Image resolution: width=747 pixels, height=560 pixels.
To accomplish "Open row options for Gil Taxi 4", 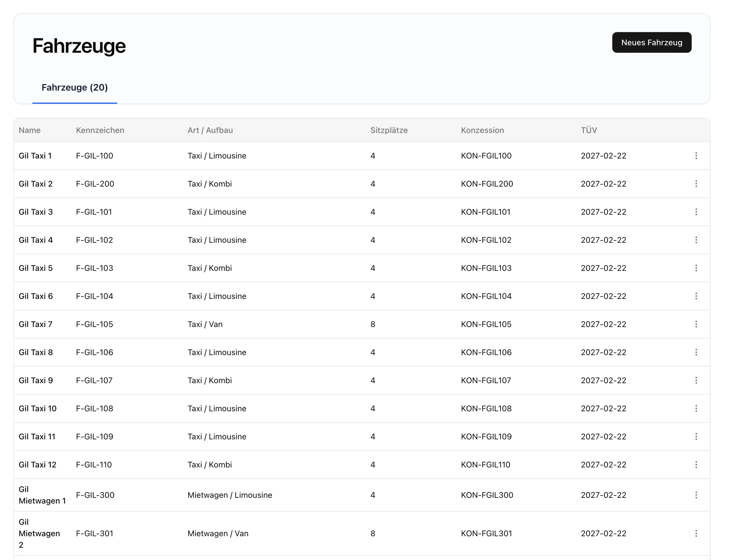I will (x=696, y=240).
